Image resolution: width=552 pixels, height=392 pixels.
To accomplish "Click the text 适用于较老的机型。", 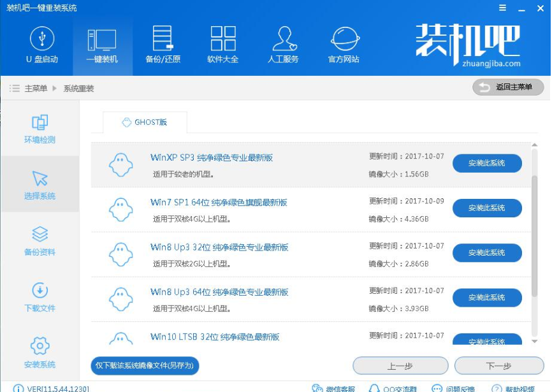I will tap(183, 174).
